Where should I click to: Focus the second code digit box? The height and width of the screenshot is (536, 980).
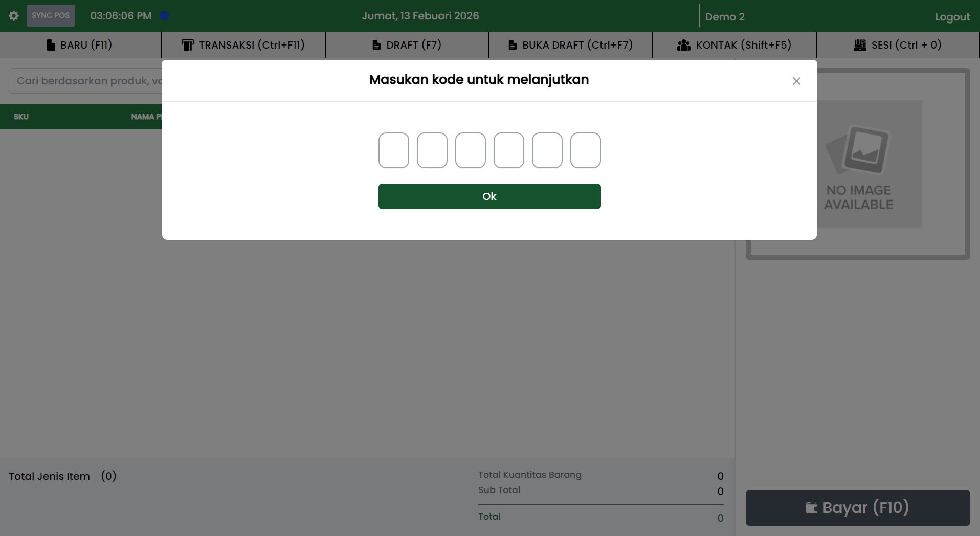pyautogui.click(x=432, y=150)
